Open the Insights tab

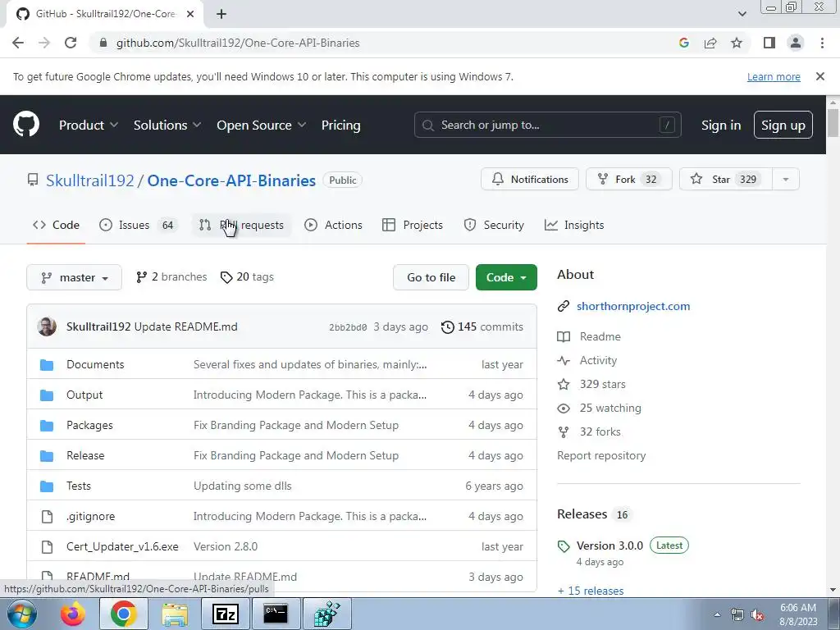point(573,225)
